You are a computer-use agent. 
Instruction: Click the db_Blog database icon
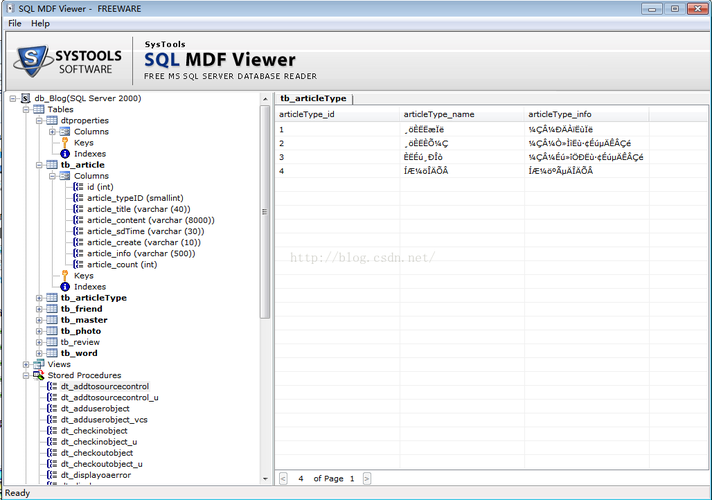[25, 98]
